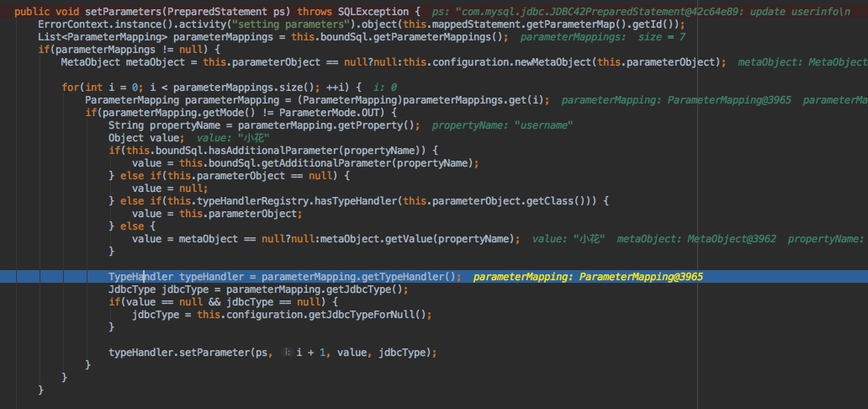
Task: Click the for loop keyword
Action: point(71,88)
